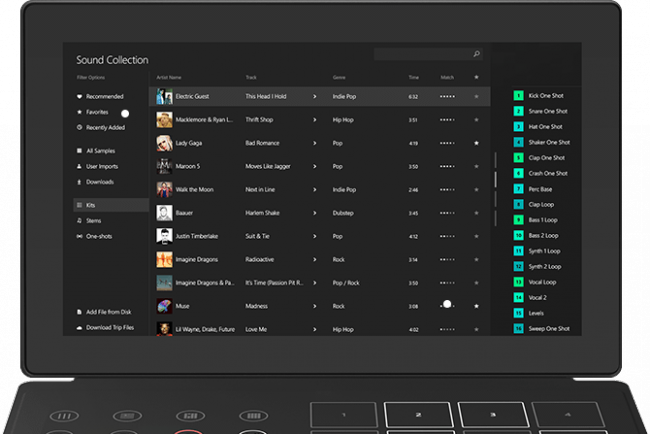650x434 pixels.
Task: Expand the Next in Line chevron
Action: [315, 190]
